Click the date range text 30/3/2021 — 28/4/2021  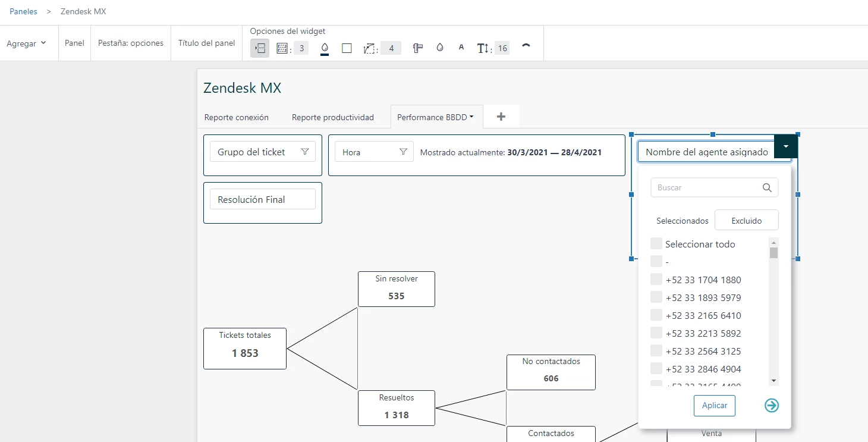tap(554, 152)
